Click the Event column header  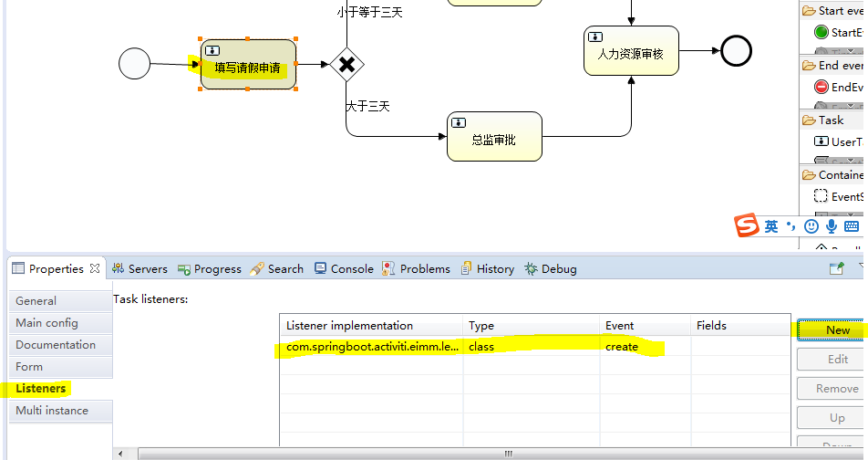645,326
